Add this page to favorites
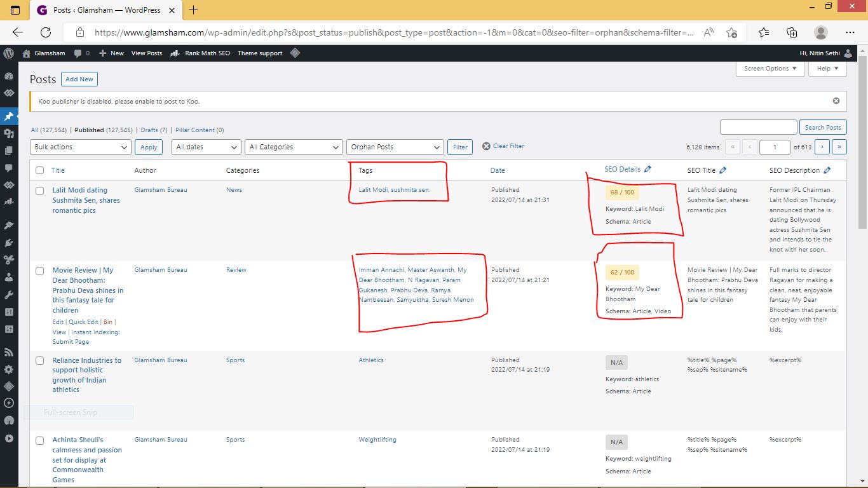868x488 pixels. [x=732, y=32]
